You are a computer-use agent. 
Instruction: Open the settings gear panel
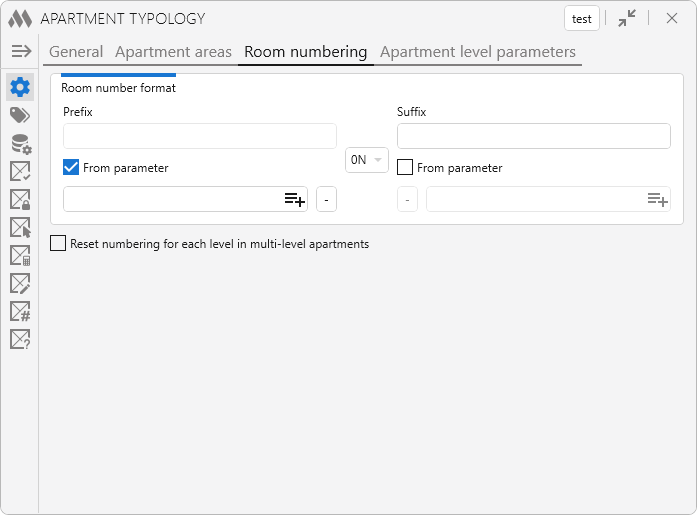pos(20,87)
